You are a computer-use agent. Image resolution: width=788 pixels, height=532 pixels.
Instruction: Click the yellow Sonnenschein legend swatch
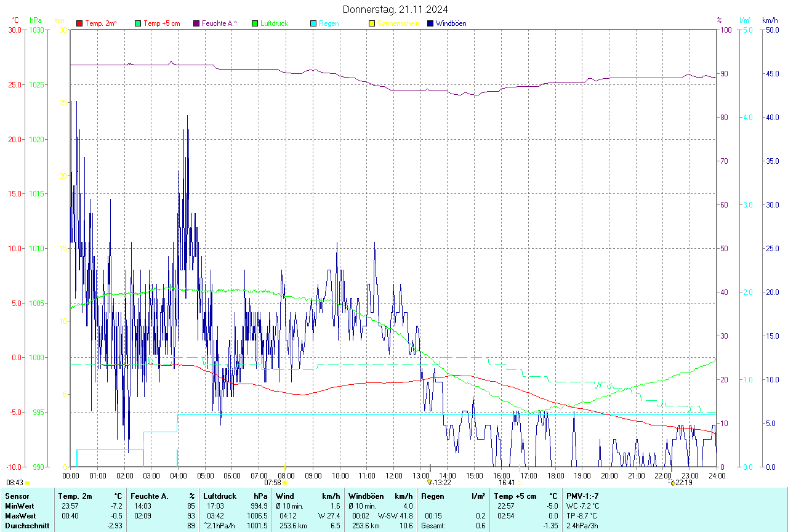click(372, 23)
